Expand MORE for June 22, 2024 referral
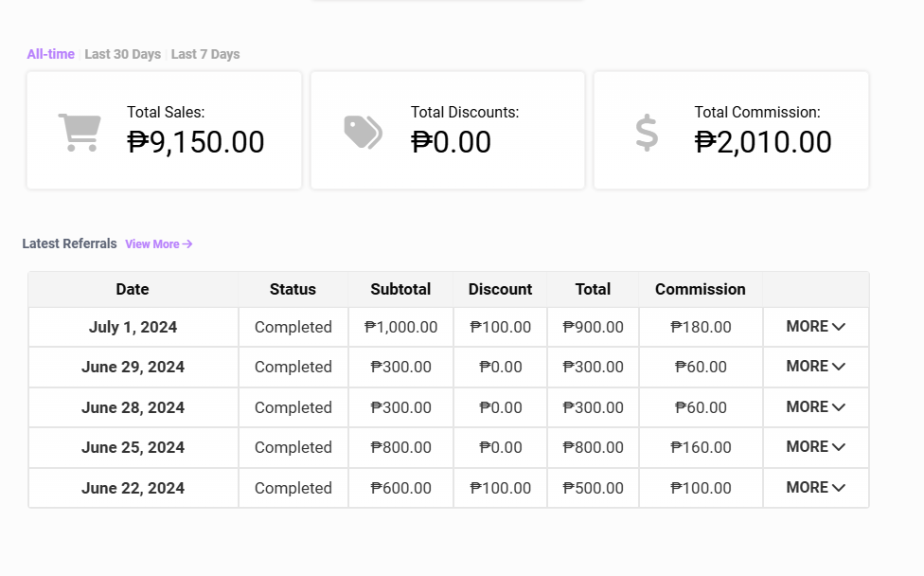 (815, 488)
